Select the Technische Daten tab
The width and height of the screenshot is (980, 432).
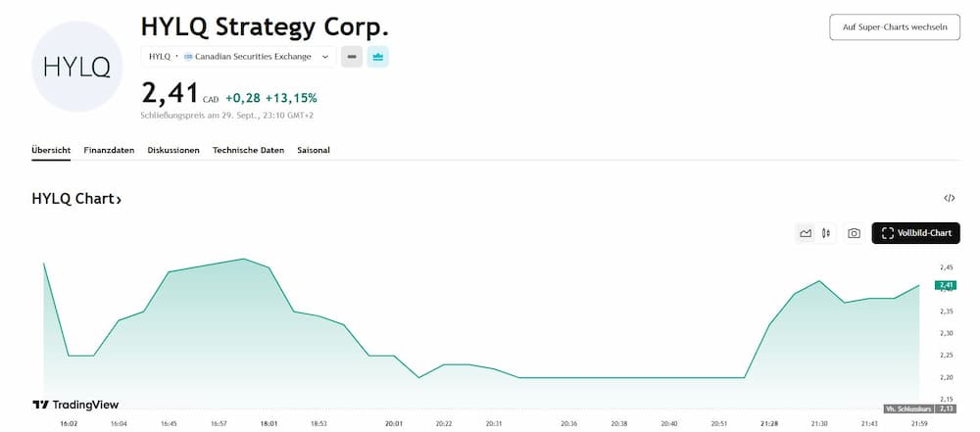(x=248, y=150)
